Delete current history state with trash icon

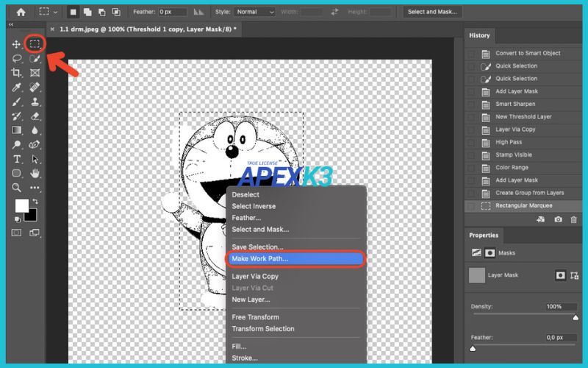[573, 219]
